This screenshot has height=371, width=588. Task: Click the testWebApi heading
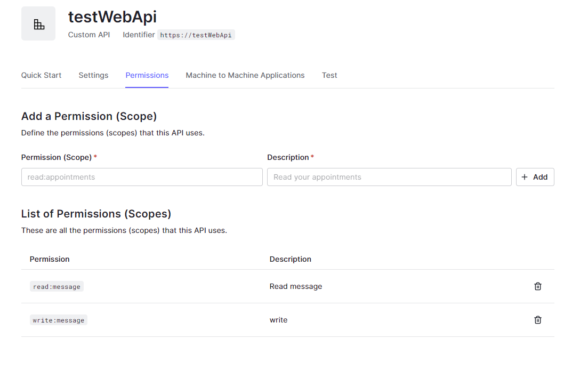tap(112, 17)
